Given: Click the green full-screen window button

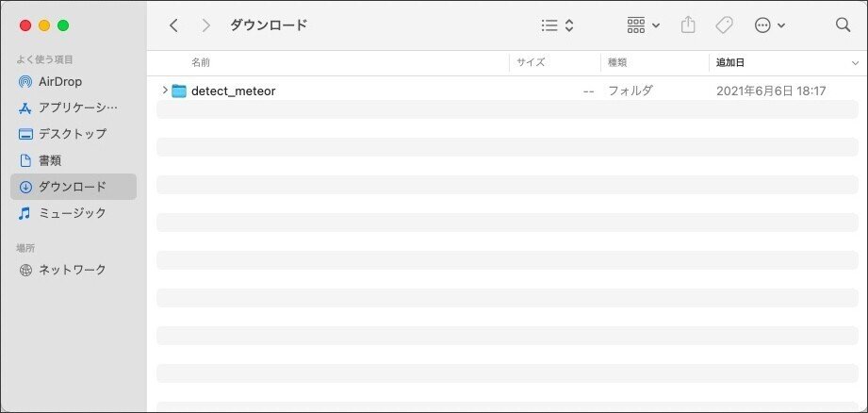Looking at the screenshot, I should click(63, 25).
